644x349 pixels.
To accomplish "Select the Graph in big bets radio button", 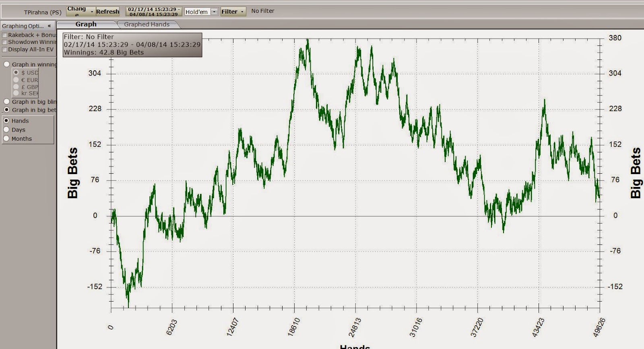I will 7,110.
